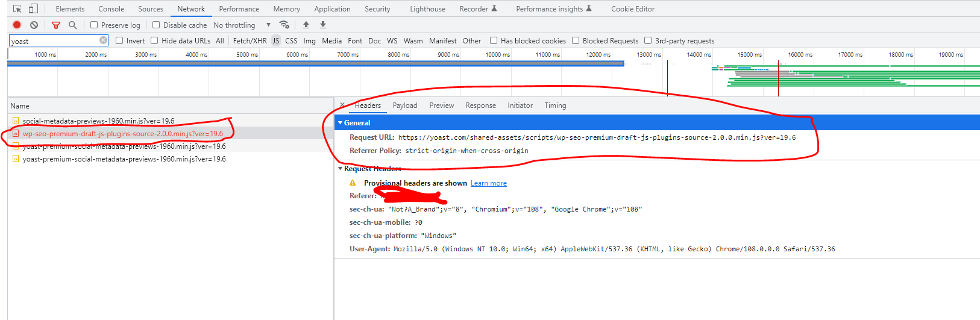Open the Application panel
Viewport: 980px width, 320px height.
coord(332,8)
